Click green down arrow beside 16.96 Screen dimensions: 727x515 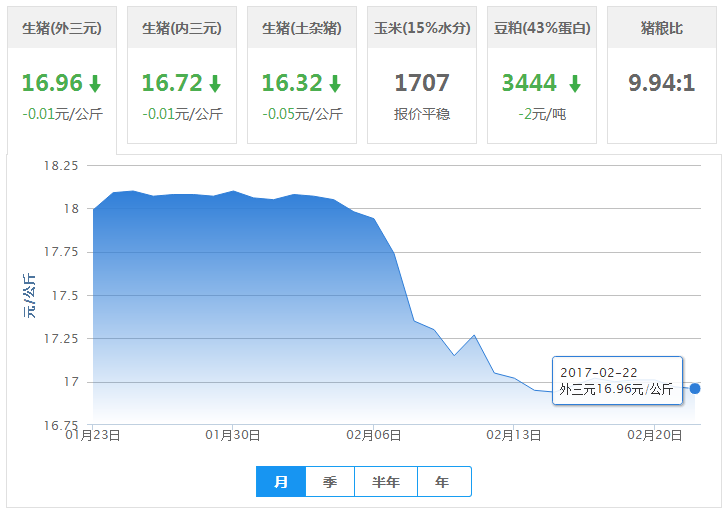95,84
